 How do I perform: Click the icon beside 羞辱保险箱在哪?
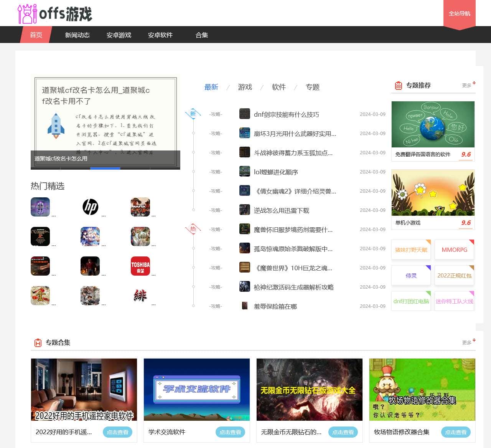click(244, 306)
